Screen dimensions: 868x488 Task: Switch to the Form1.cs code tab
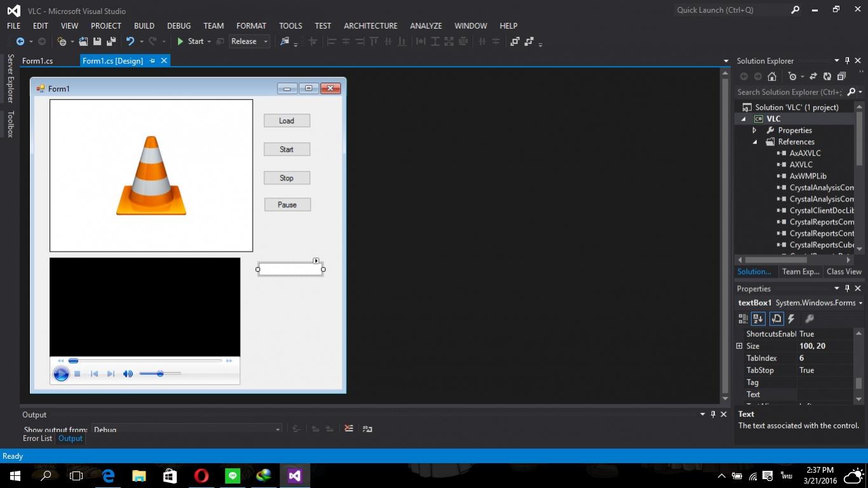pos(37,61)
